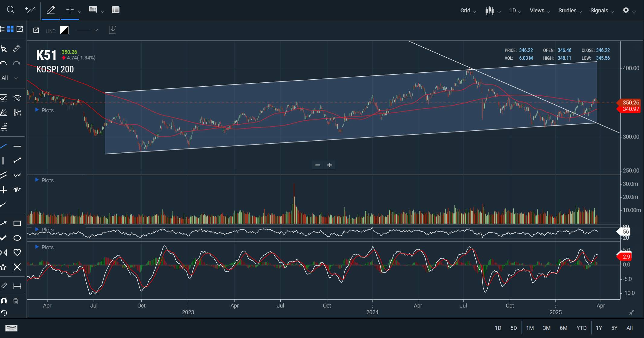Select the zigzag continuous line tool

(x=17, y=175)
